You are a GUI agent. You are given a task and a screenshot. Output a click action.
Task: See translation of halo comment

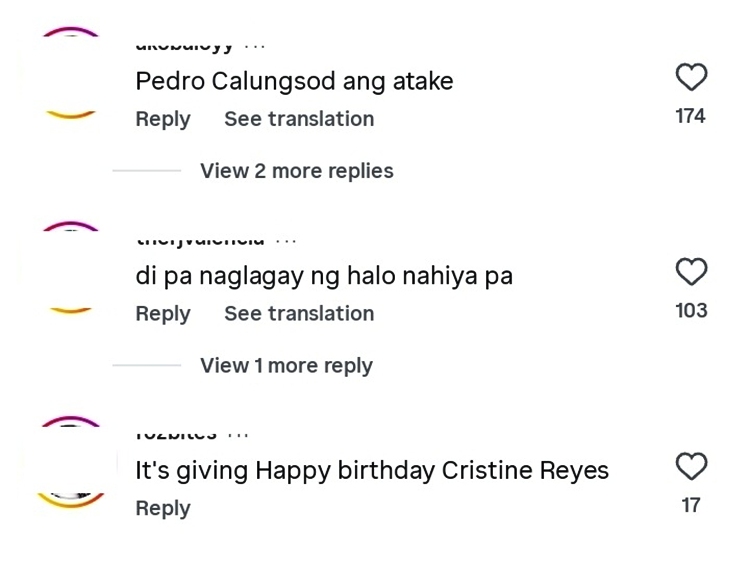299,313
